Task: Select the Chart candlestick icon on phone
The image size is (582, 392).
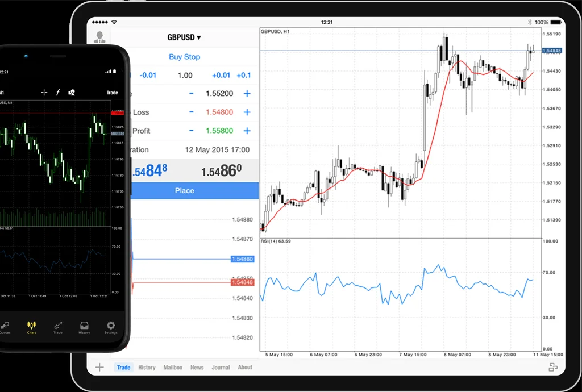Action: coord(31,326)
